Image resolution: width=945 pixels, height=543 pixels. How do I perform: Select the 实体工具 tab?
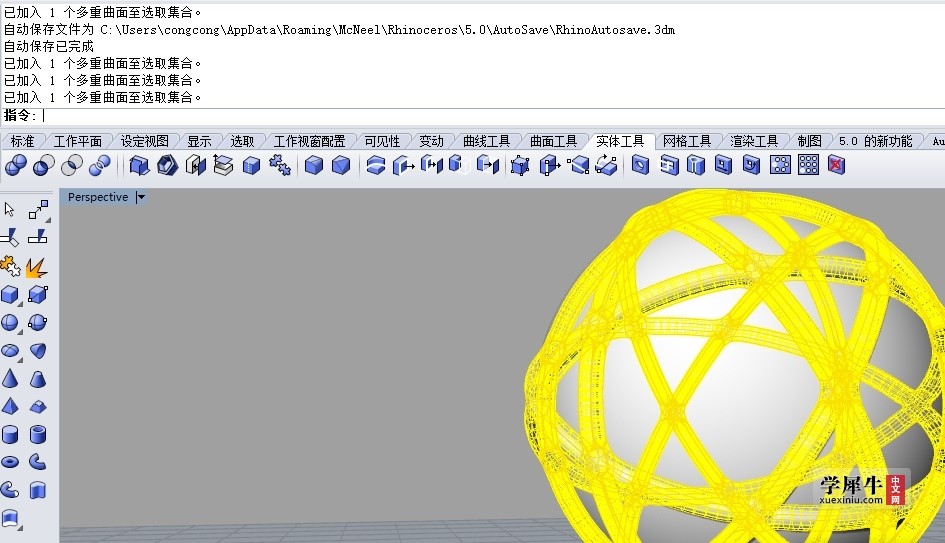[620, 141]
